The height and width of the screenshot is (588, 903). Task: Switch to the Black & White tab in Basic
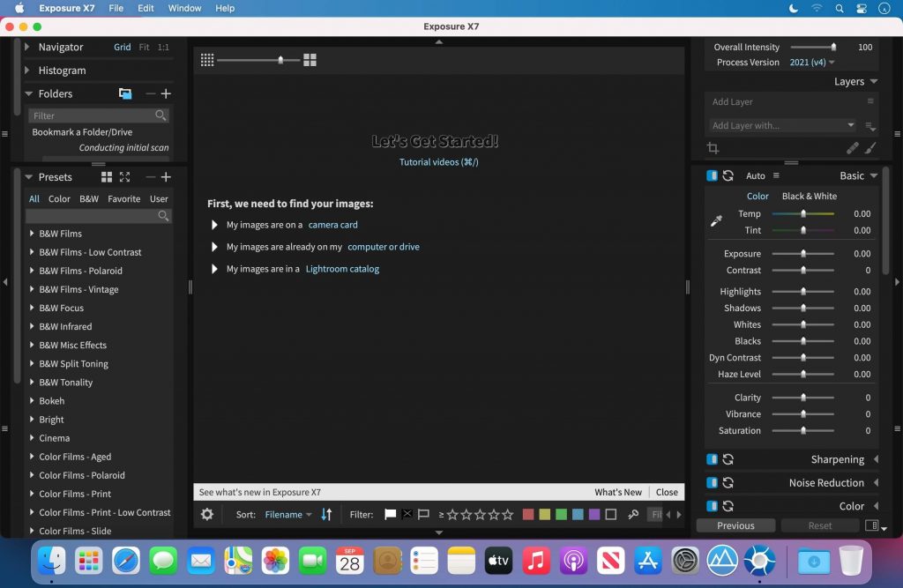[x=809, y=196]
